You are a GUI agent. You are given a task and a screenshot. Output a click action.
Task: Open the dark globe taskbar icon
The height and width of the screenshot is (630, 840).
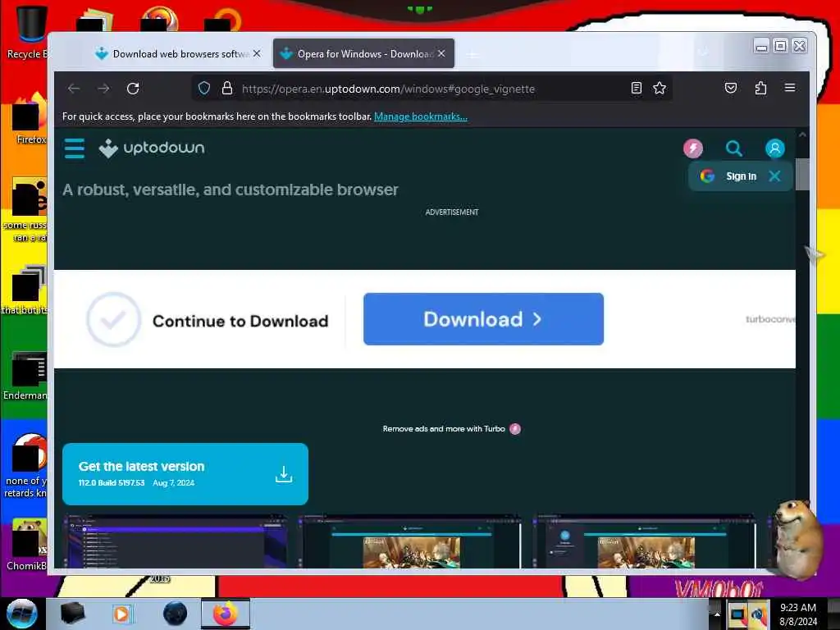pos(176,614)
